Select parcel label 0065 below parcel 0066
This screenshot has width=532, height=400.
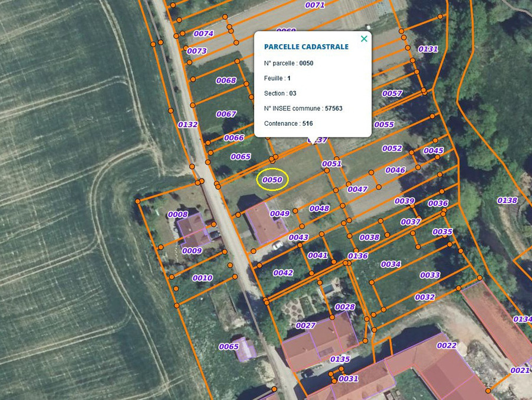[241, 157]
